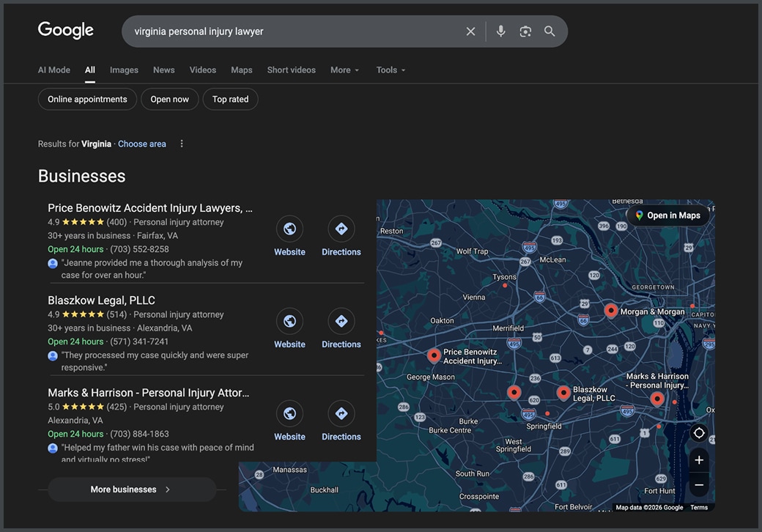Image resolution: width=762 pixels, height=532 pixels.
Task: Start voice search with microphone icon
Action: tap(500, 32)
